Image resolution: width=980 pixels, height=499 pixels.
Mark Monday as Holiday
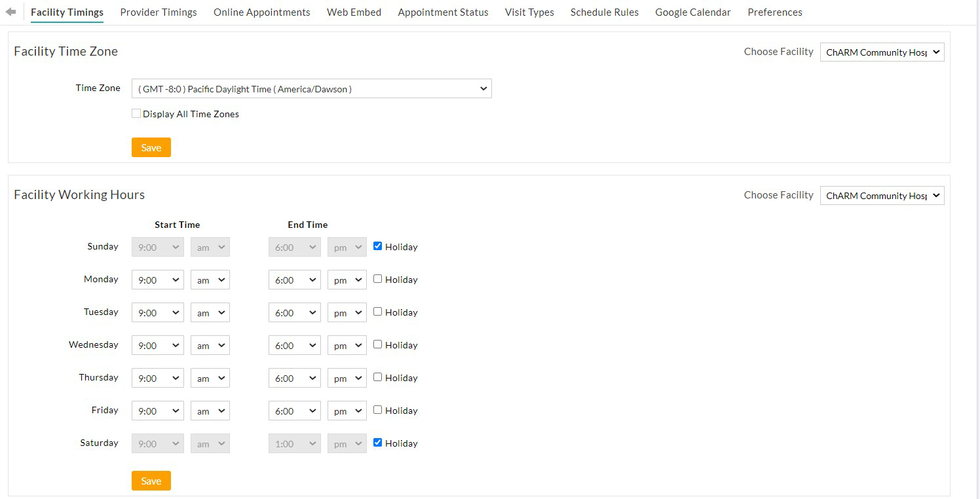377,279
